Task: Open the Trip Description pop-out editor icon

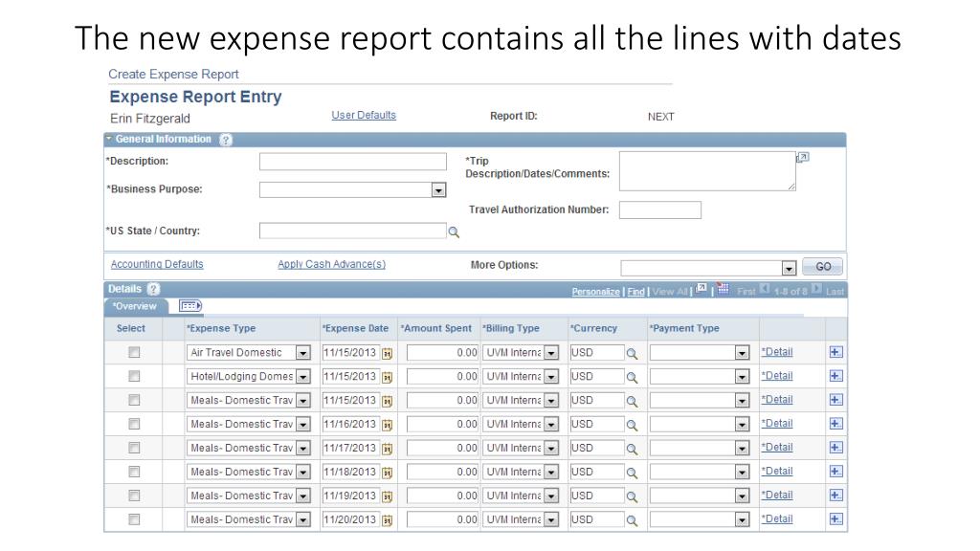Action: (x=803, y=157)
